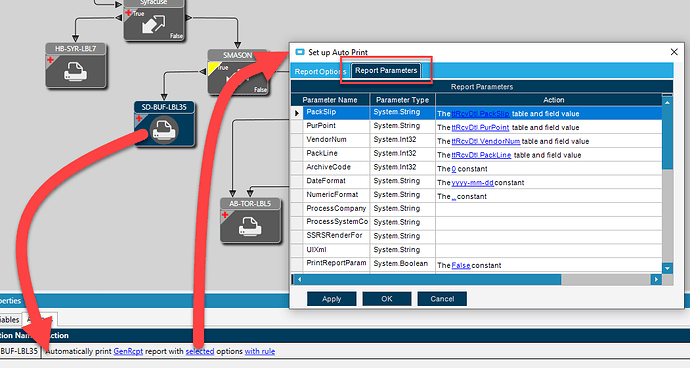690x368 pixels.
Task: Click the vertical scrollbar thumb in the grid
Action: pyautogui.click(x=667, y=139)
